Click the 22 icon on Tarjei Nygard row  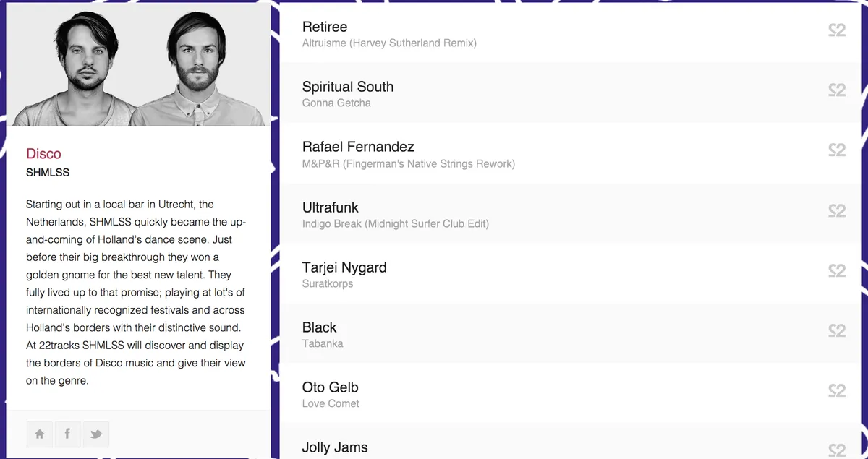click(x=837, y=271)
